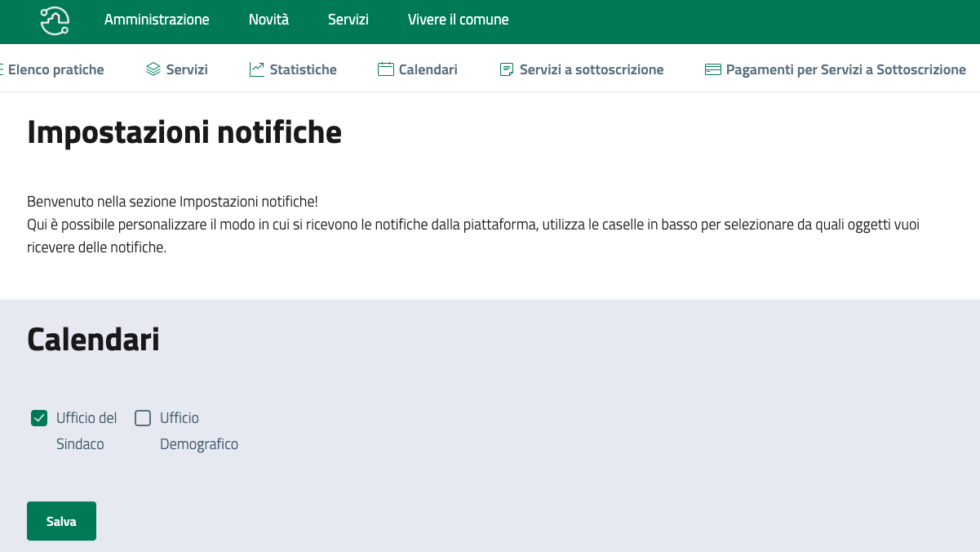Click the list icon beside Elenco pratiche
The image size is (980, 552).
2,69
